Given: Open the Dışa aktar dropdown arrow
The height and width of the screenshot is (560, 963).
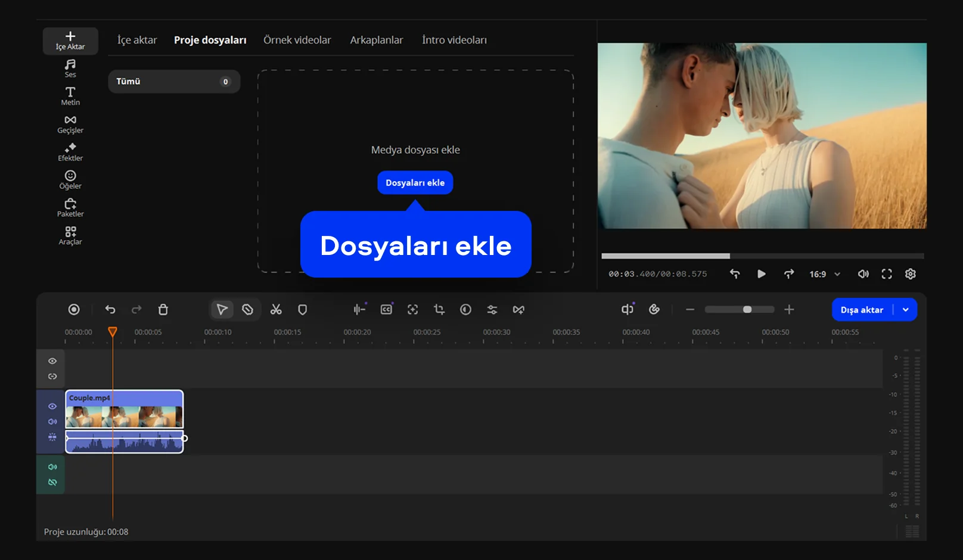Looking at the screenshot, I should click(x=906, y=310).
